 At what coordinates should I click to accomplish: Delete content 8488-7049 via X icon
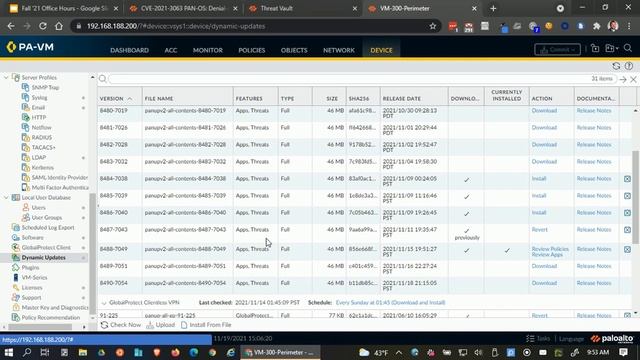[x=627, y=249]
